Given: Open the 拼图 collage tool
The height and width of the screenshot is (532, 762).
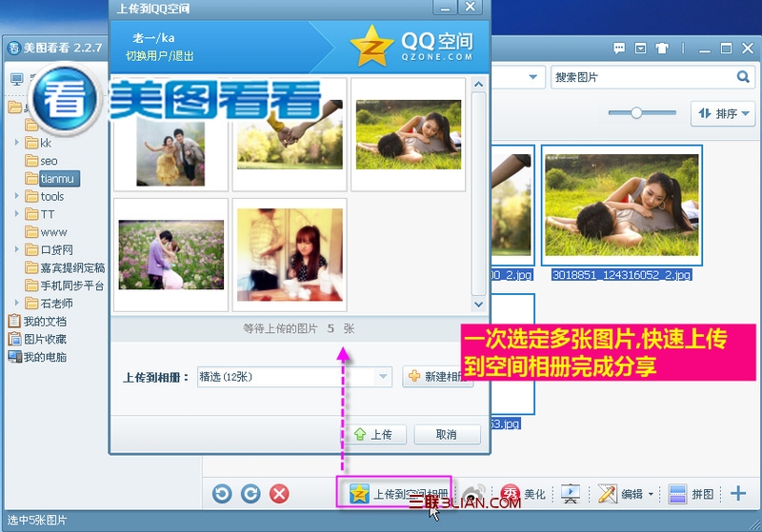Looking at the screenshot, I should [x=691, y=494].
